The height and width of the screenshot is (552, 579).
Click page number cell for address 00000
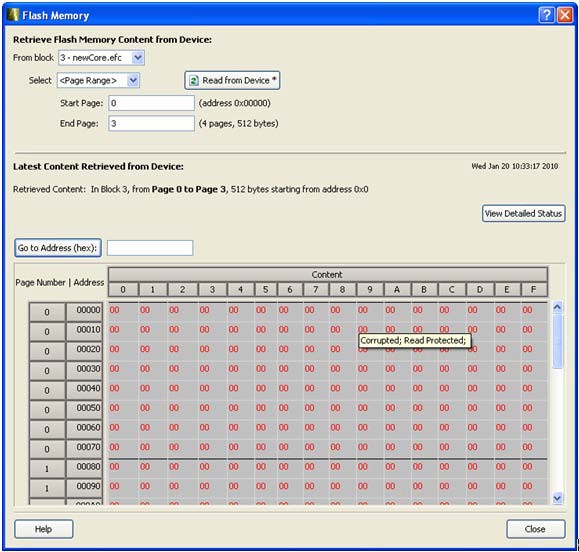pos(47,312)
